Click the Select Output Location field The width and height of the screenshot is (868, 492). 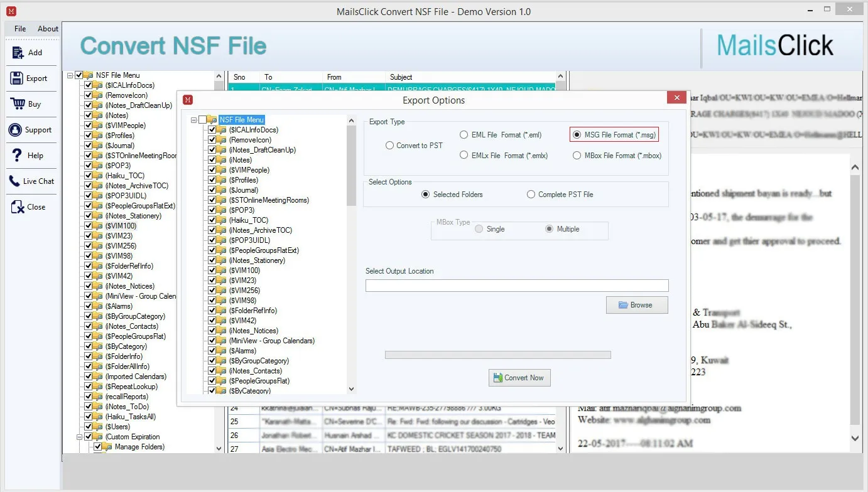[517, 286]
